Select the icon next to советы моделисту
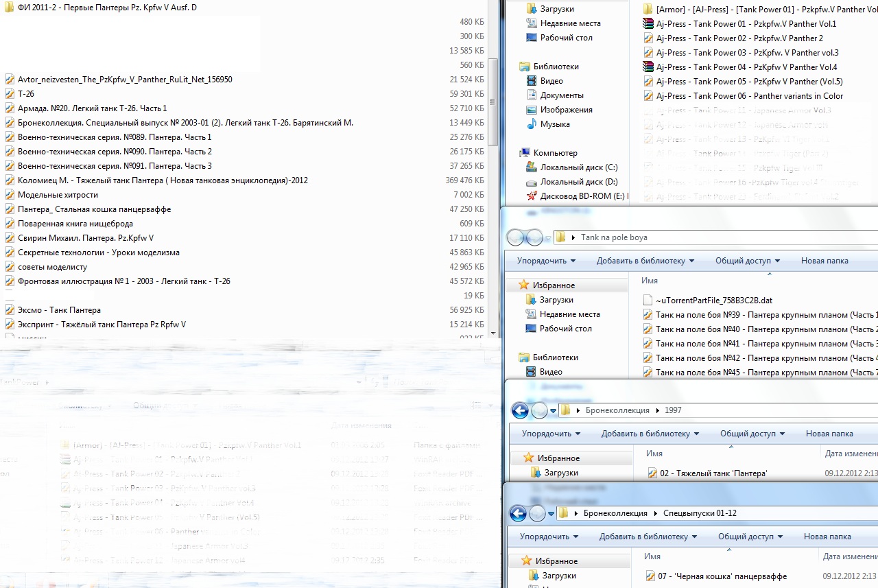 [10, 267]
